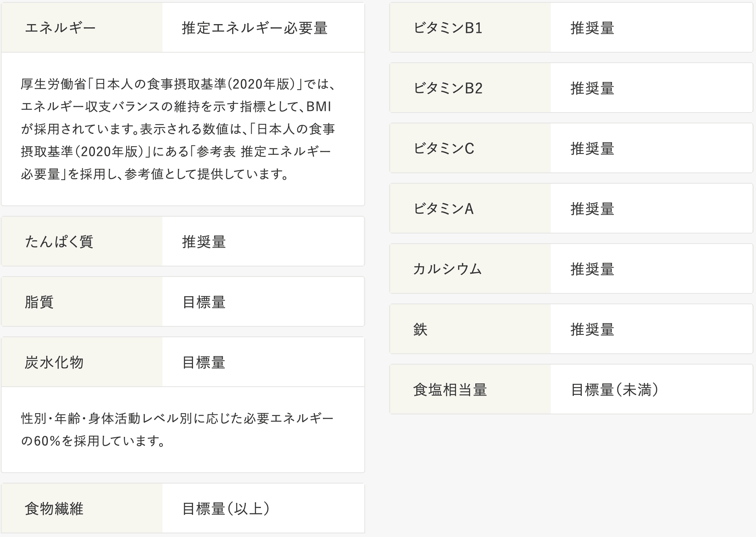756x537 pixels.
Task: Select the 脂質 row label
Action: 39,302
